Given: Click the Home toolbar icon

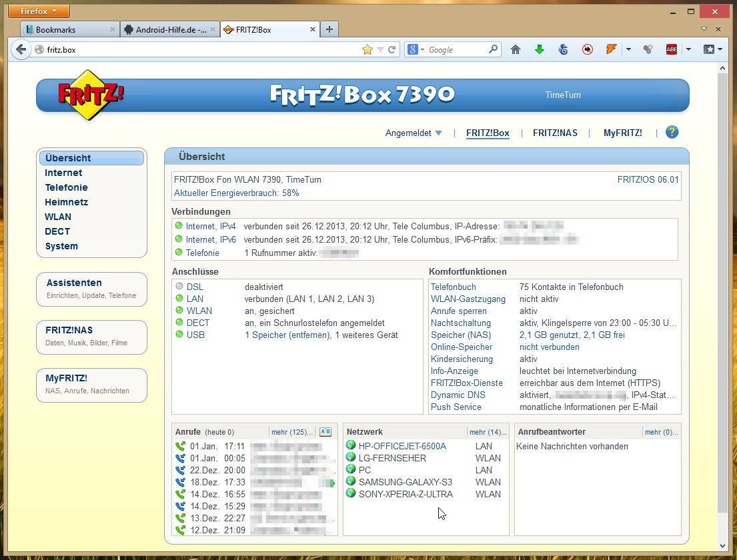Looking at the screenshot, I should click(x=516, y=49).
